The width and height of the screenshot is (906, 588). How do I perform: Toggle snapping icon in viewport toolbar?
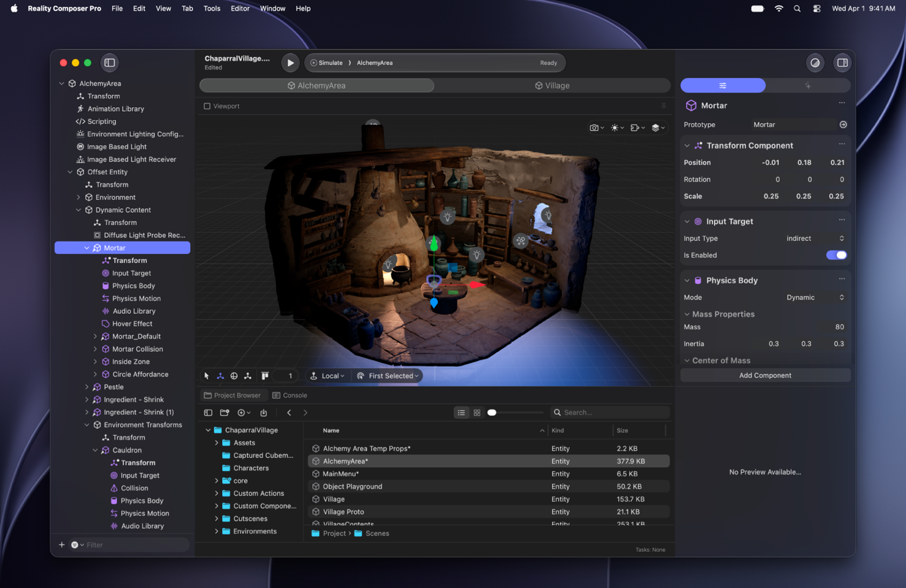pos(265,376)
